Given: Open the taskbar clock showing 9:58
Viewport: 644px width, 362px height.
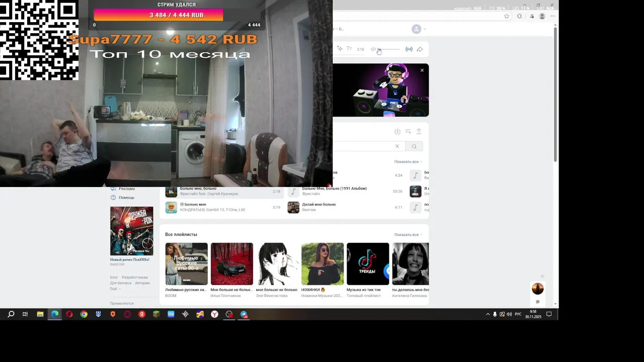Looking at the screenshot, I should [x=533, y=314].
